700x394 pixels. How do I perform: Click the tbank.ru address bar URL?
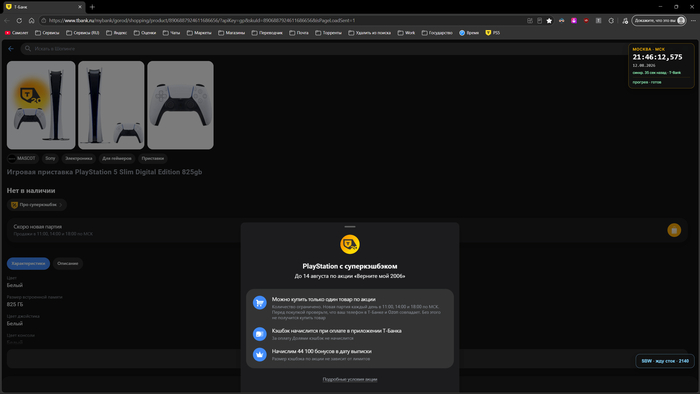pyautogui.click(x=202, y=21)
